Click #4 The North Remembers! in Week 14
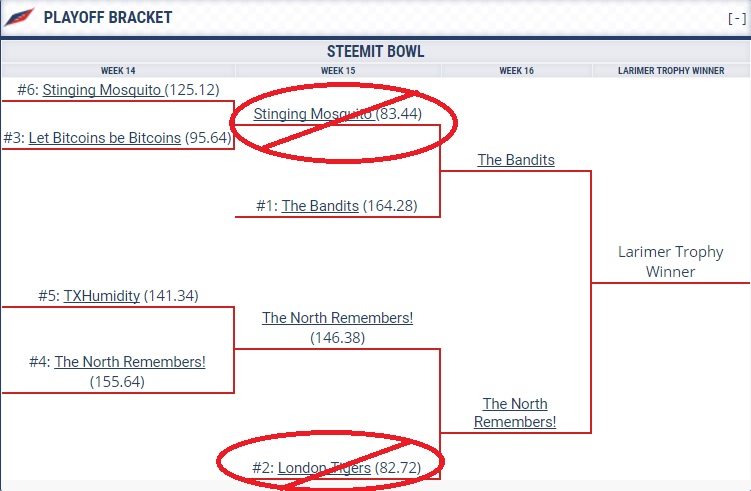The image size is (751, 491). [x=130, y=362]
